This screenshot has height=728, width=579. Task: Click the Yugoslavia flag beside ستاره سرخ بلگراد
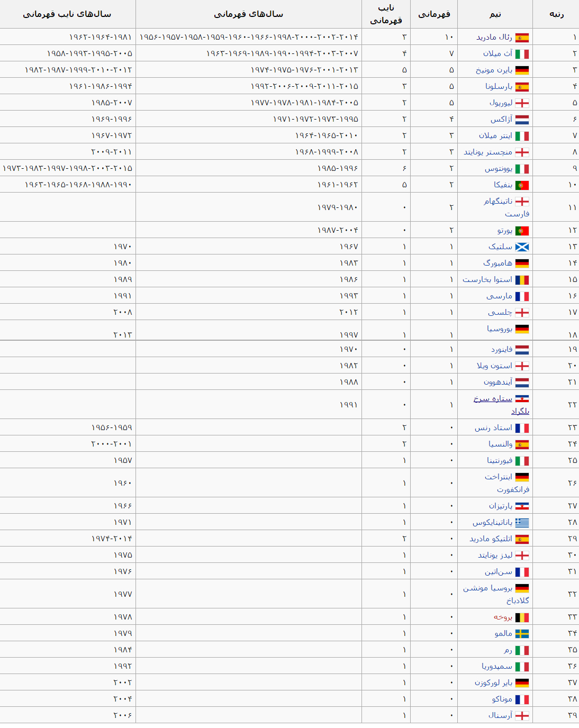(x=522, y=399)
